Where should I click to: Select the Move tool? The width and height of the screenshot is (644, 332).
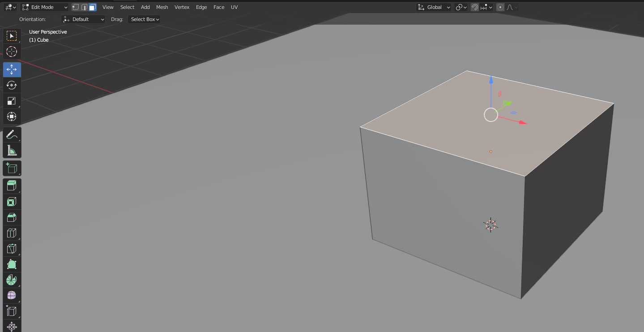tap(12, 69)
